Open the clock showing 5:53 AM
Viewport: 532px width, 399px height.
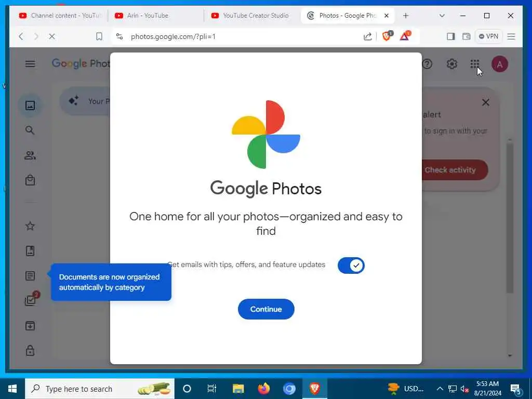[x=487, y=389]
